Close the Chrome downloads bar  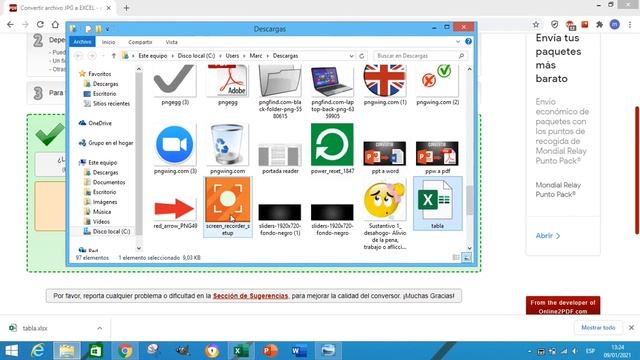pos(631,328)
